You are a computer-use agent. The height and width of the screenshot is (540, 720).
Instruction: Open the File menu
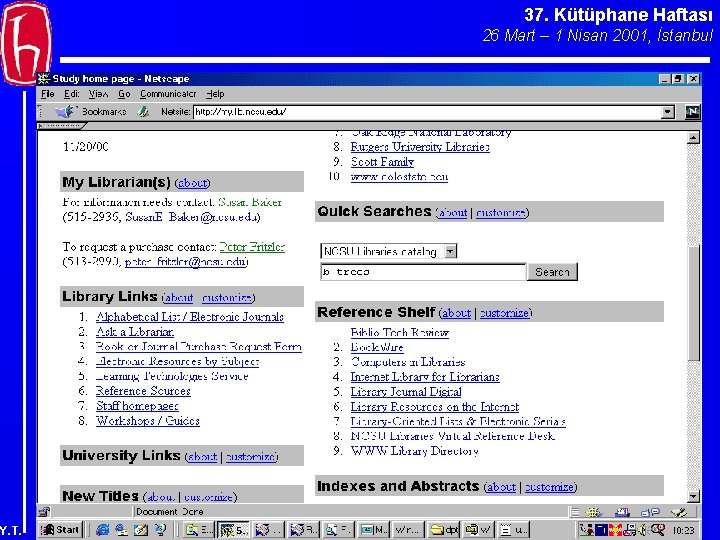(x=48, y=94)
